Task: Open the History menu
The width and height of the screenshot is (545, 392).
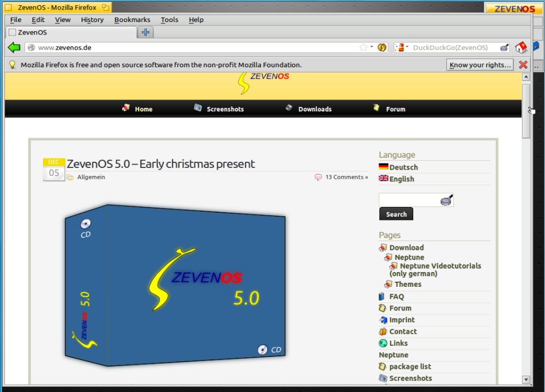Action: pyautogui.click(x=92, y=20)
